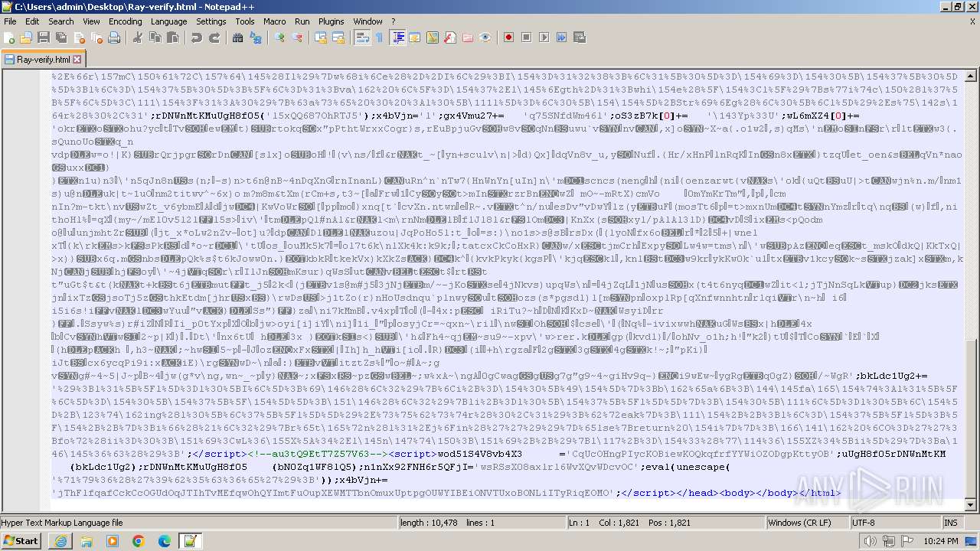This screenshot has height=551, width=980.
Task: Click the 'Windows (CR LF)' status bar field
Action: (807, 523)
